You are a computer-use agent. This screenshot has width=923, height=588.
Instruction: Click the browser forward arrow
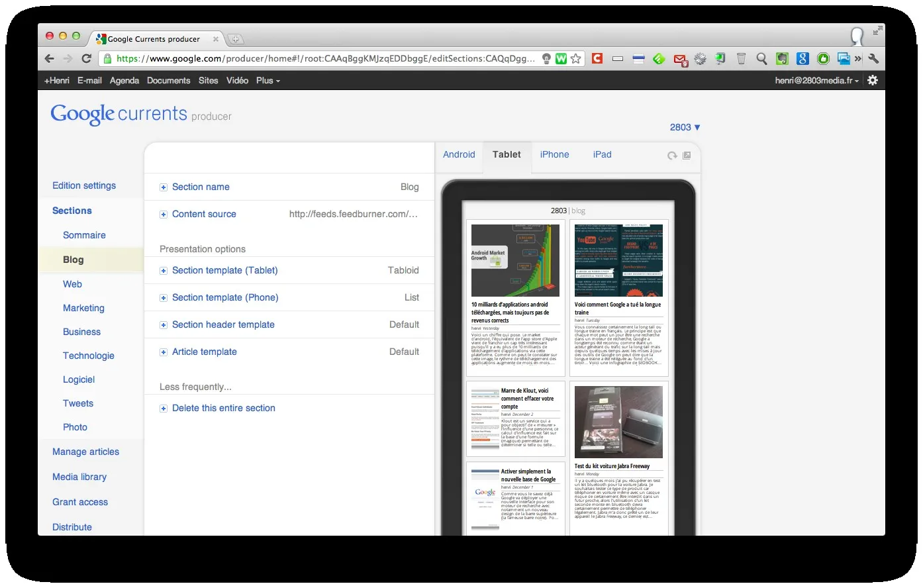[x=68, y=58]
